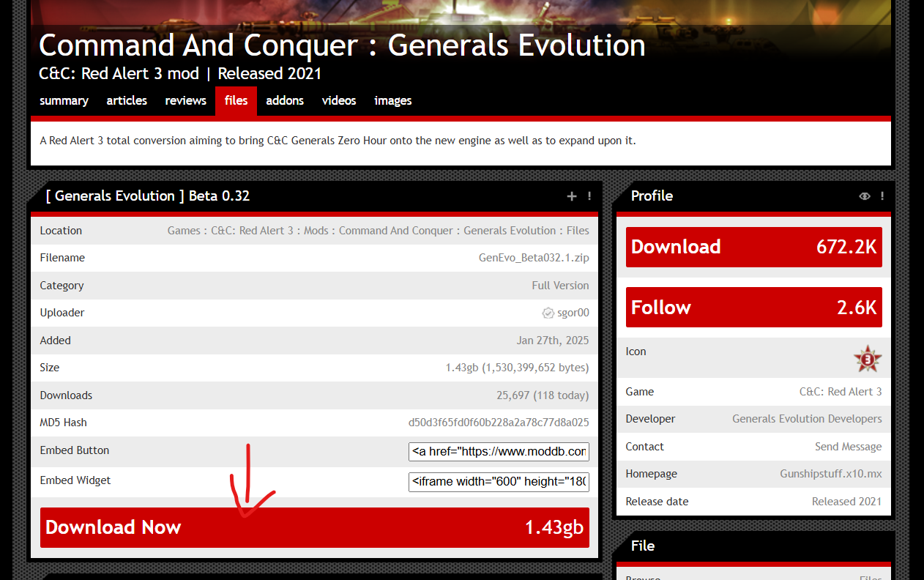Viewport: 924px width, 580px height.
Task: Click filename GenEvo_Beta032.1.zip
Action: (x=534, y=258)
